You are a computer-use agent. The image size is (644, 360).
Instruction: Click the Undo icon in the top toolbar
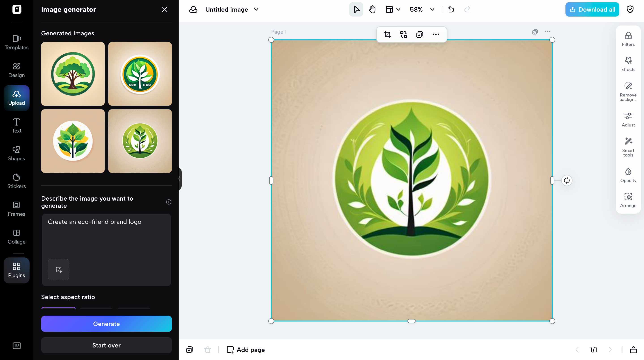tap(451, 9)
